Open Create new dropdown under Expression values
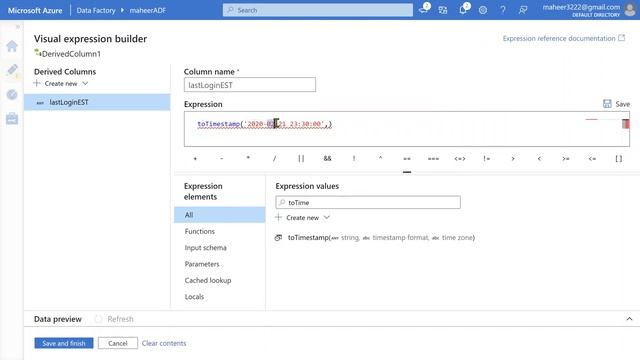The height and width of the screenshot is (360, 640). (302, 218)
